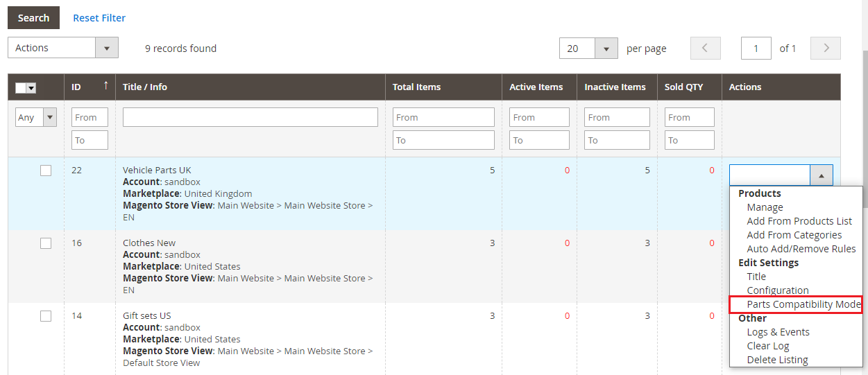The image size is (868, 375).
Task: Expand the per page count dropdown
Action: click(606, 49)
